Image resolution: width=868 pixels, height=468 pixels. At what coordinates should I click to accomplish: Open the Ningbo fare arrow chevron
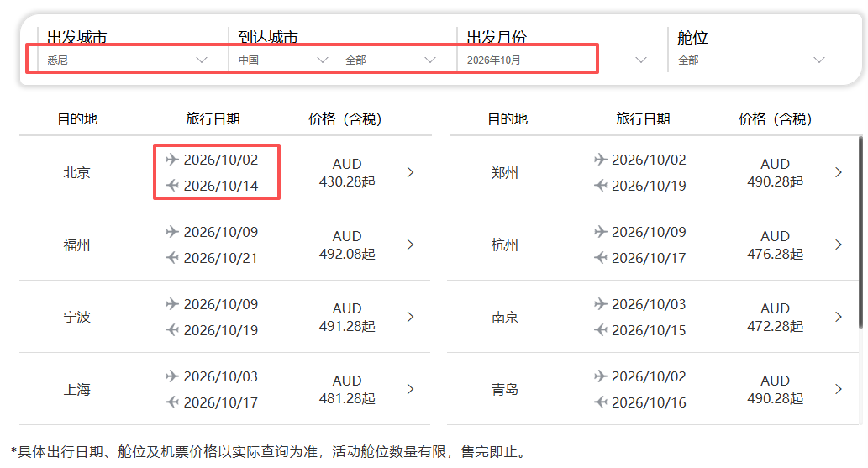pyautogui.click(x=410, y=317)
